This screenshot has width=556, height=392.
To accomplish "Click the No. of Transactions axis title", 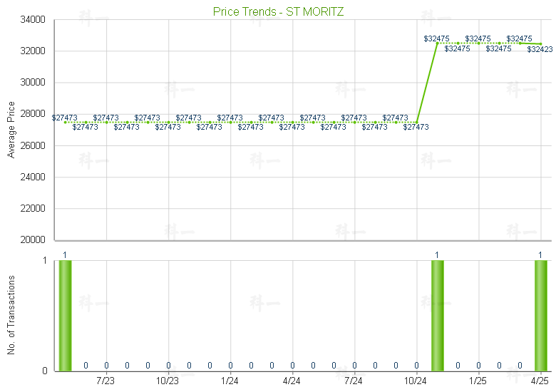I will click(x=11, y=315).
